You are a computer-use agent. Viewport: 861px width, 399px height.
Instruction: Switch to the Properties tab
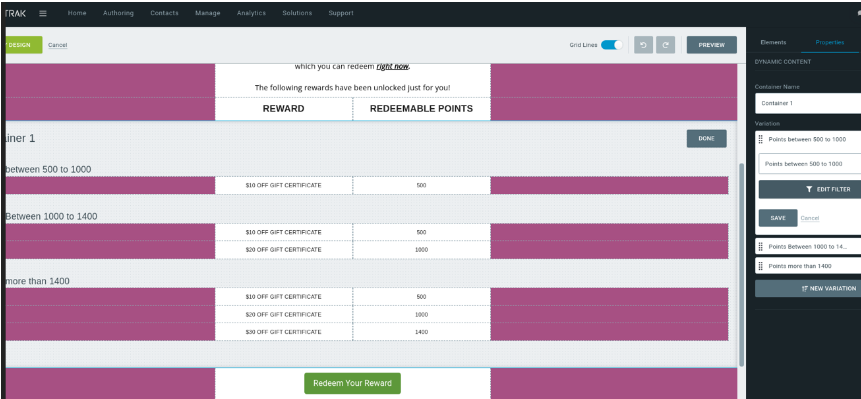point(830,42)
